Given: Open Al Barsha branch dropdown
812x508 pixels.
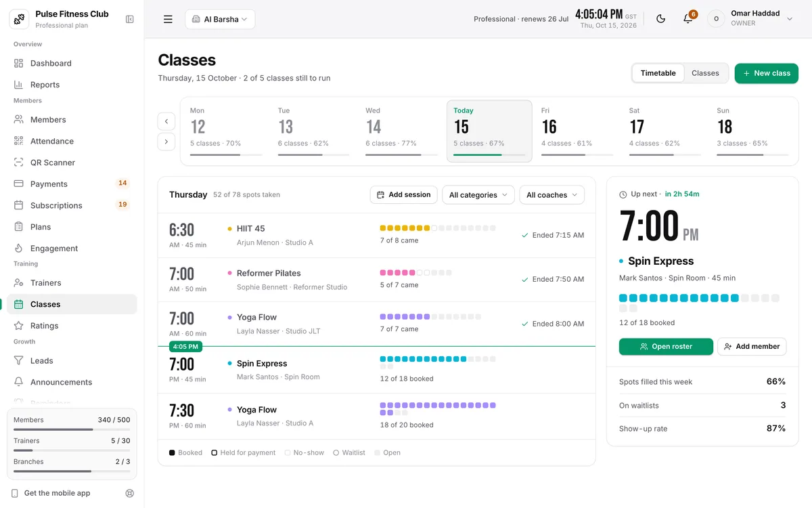Looking at the screenshot, I should point(220,19).
